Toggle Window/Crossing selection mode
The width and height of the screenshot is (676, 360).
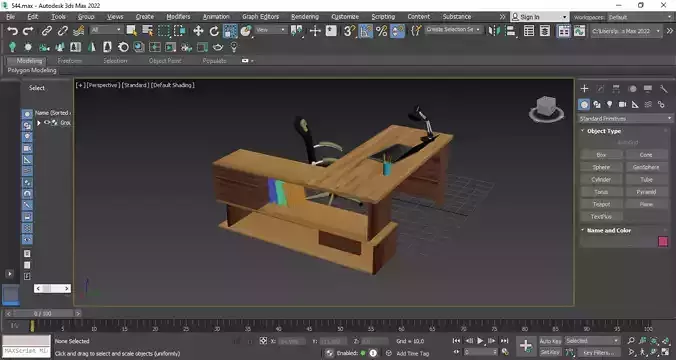pyautogui.click(x=180, y=31)
